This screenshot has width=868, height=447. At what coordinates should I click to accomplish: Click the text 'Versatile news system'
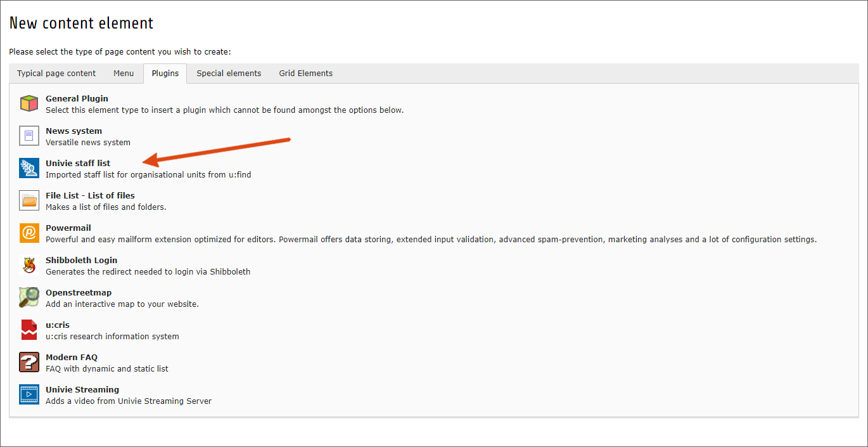pyautogui.click(x=88, y=143)
